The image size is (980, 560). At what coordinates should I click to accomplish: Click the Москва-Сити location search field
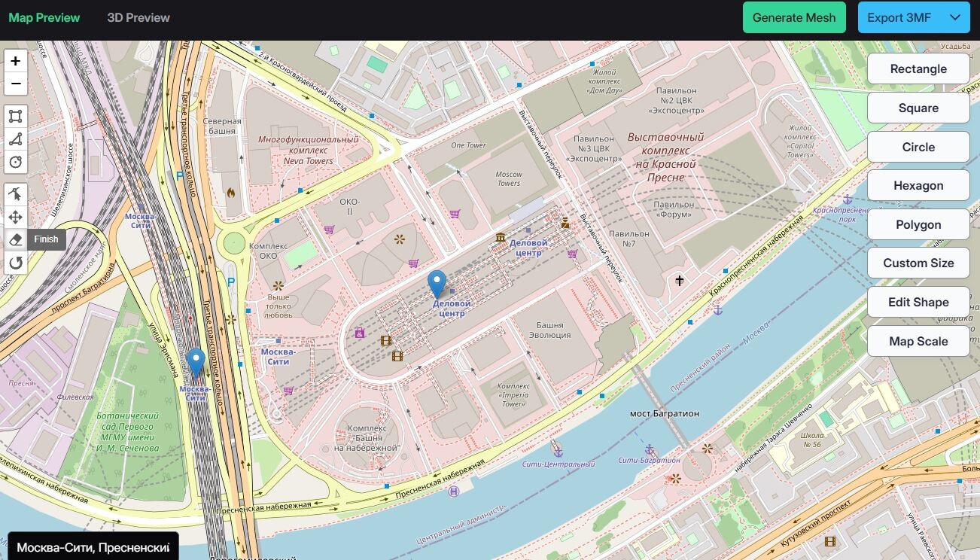pos(93,547)
